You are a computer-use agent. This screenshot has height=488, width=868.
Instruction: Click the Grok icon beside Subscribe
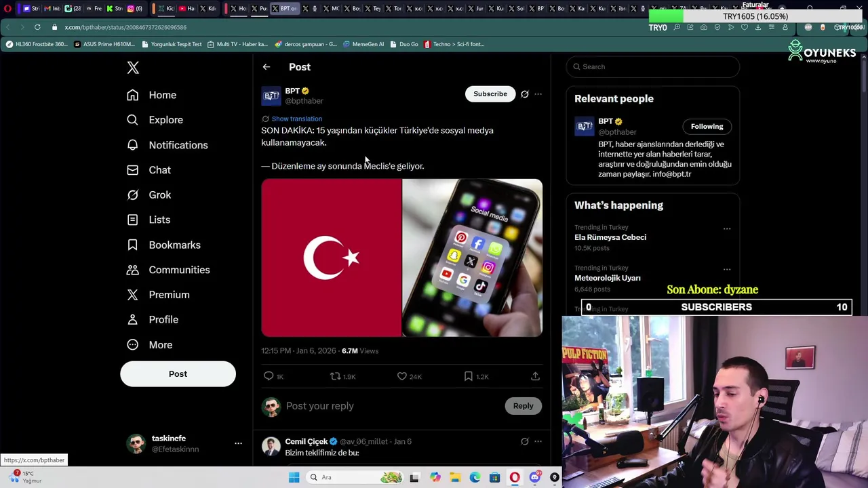tap(525, 94)
